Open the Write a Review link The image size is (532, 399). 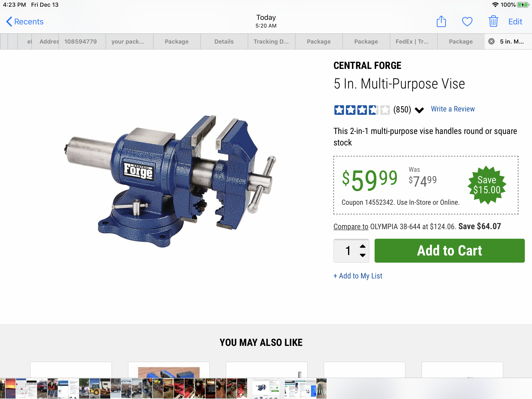tap(453, 109)
